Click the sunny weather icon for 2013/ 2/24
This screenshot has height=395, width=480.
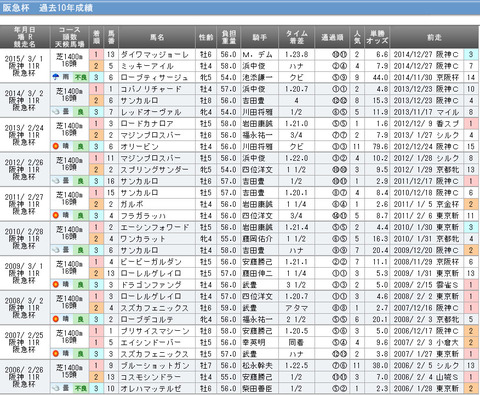pyautogui.click(x=56, y=146)
